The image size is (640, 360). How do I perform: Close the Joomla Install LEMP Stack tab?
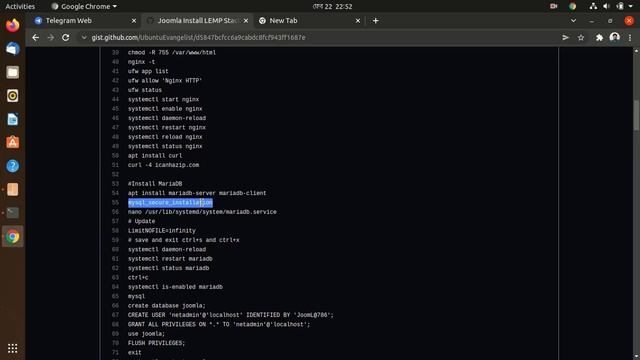point(246,20)
